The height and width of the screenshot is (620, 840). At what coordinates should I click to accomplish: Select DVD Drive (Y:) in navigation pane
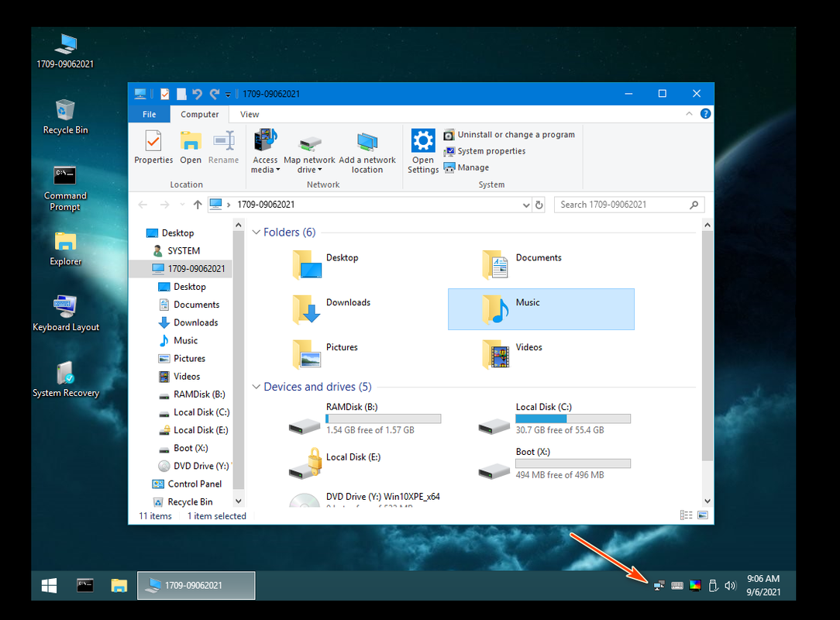194,466
